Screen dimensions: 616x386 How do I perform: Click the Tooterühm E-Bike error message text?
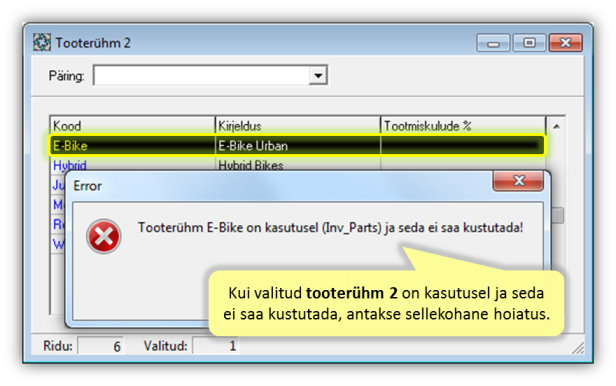pyautogui.click(x=330, y=227)
